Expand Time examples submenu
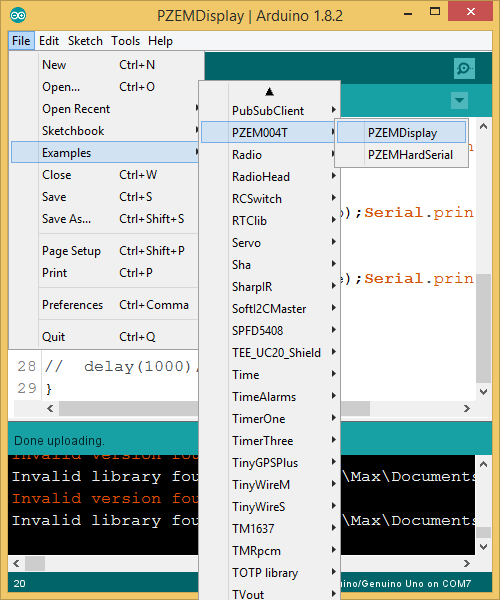This screenshot has width=500, height=600. click(x=269, y=375)
